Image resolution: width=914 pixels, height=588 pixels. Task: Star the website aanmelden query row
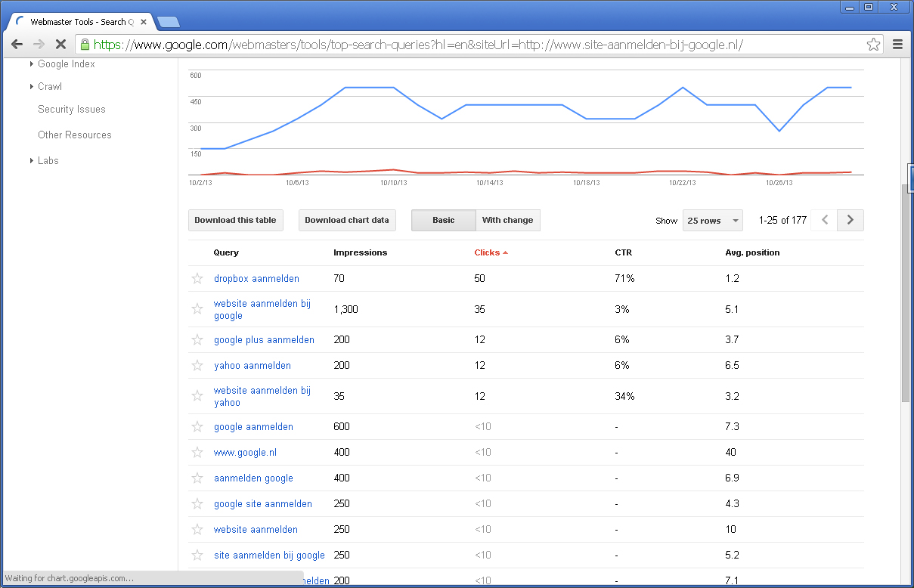(x=197, y=530)
